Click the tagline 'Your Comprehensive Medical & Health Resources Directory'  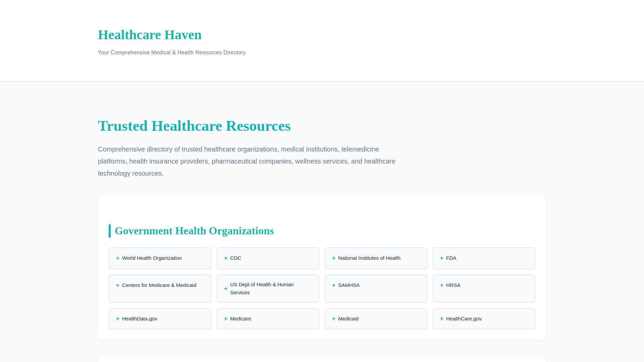tap(172, 53)
